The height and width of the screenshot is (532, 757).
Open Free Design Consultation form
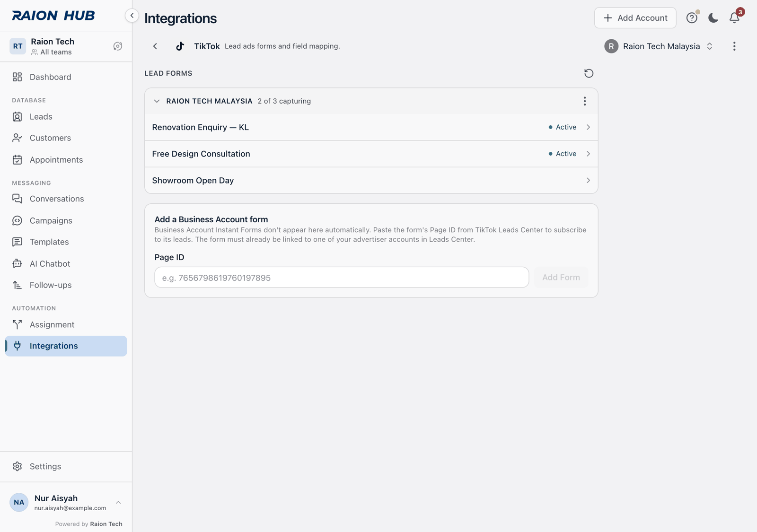371,154
